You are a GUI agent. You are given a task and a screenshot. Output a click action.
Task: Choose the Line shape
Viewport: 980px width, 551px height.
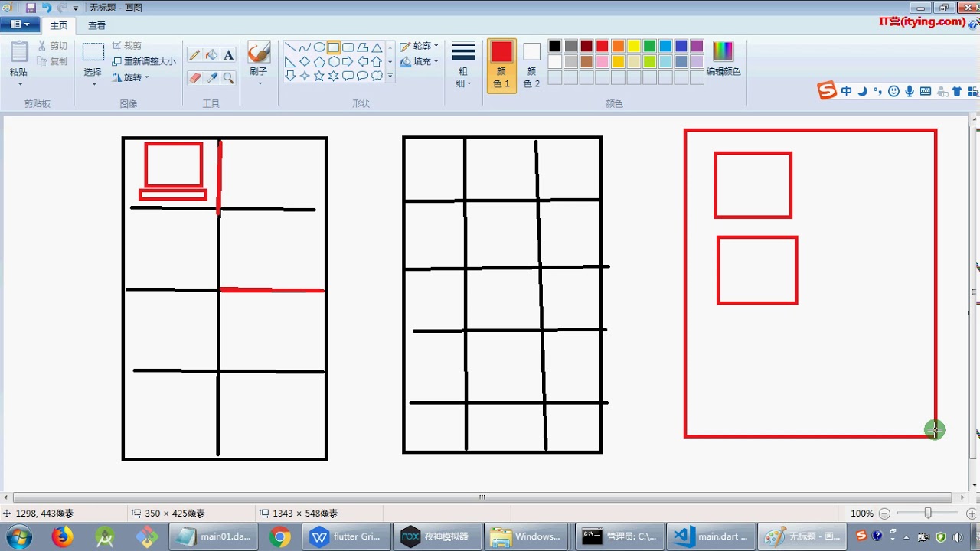coord(290,47)
